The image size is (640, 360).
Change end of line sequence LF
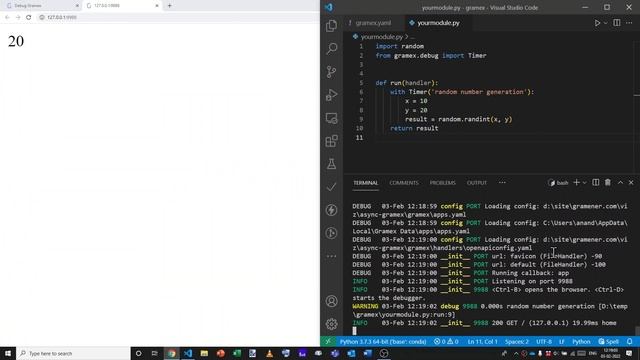[562, 342]
